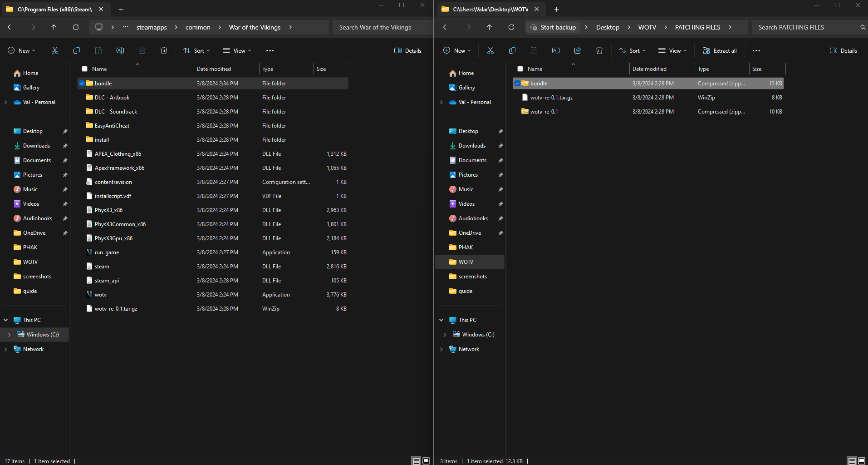This screenshot has width=868, height=465.
Task: Select PHAK folder in right navigation pane
Action: click(466, 247)
